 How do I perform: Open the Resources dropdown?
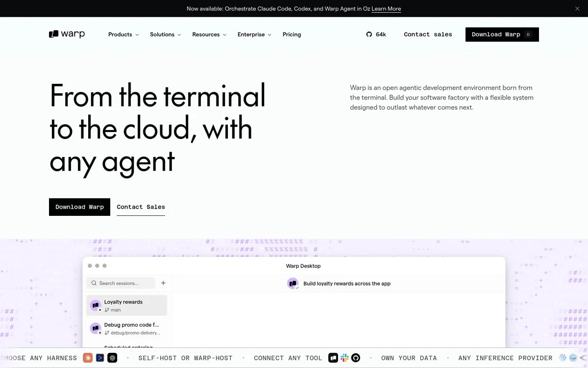coord(209,34)
